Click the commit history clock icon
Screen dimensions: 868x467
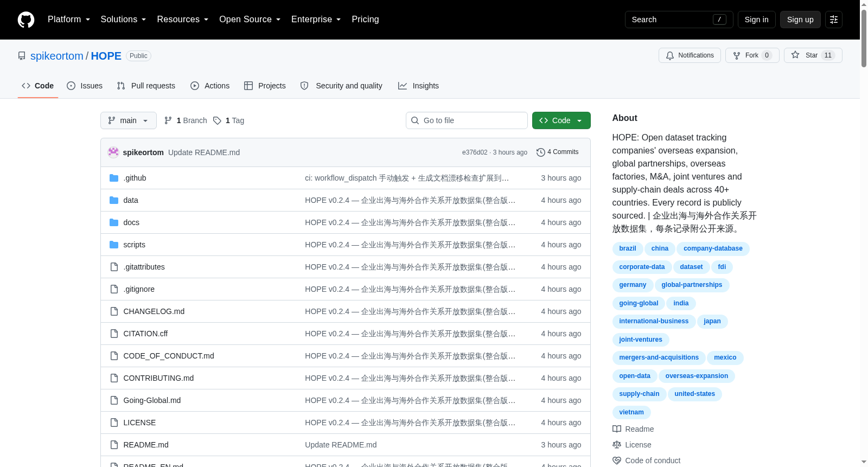click(x=540, y=152)
